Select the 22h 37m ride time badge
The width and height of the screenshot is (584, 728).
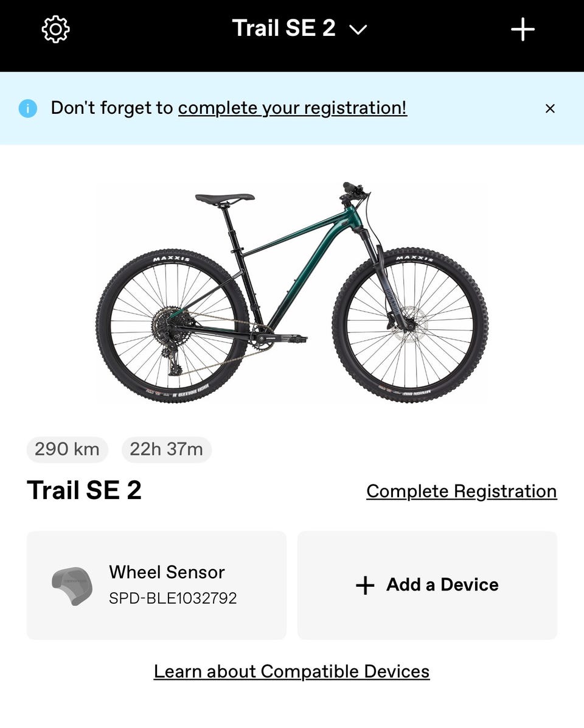[x=166, y=450]
